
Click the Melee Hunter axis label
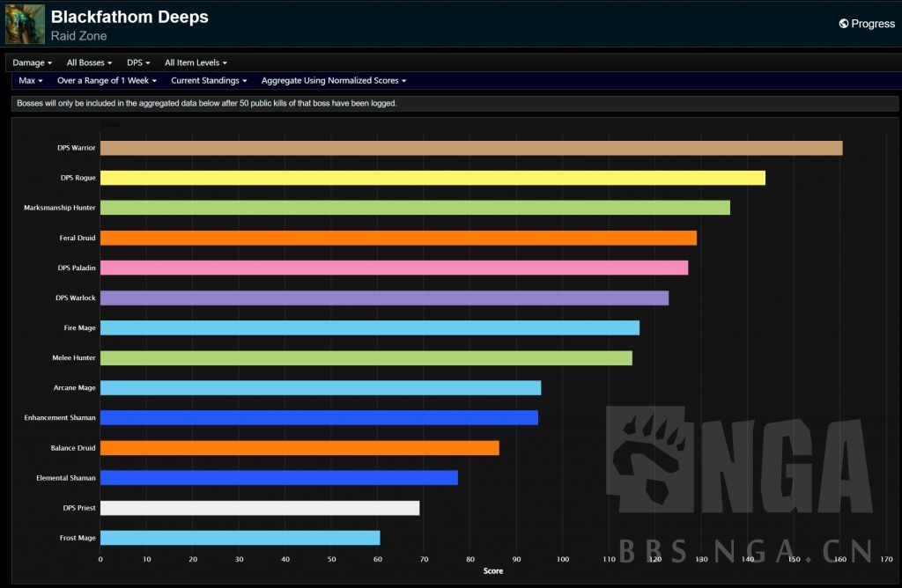click(74, 357)
